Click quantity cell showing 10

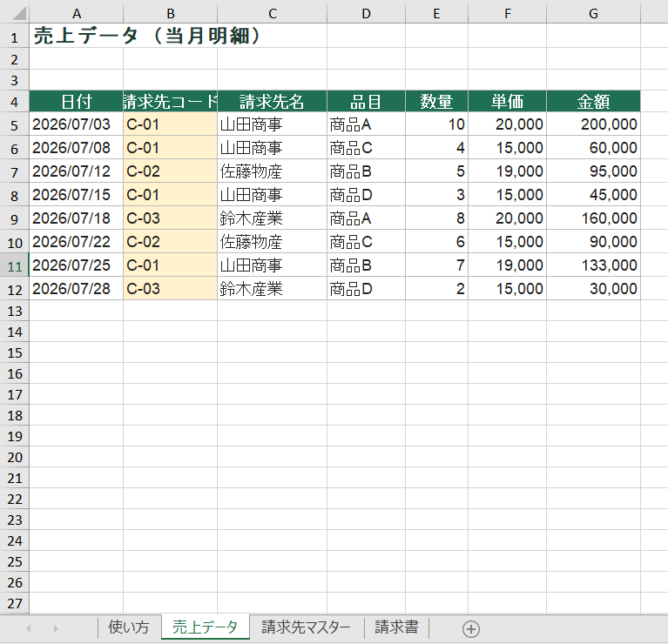point(436,124)
